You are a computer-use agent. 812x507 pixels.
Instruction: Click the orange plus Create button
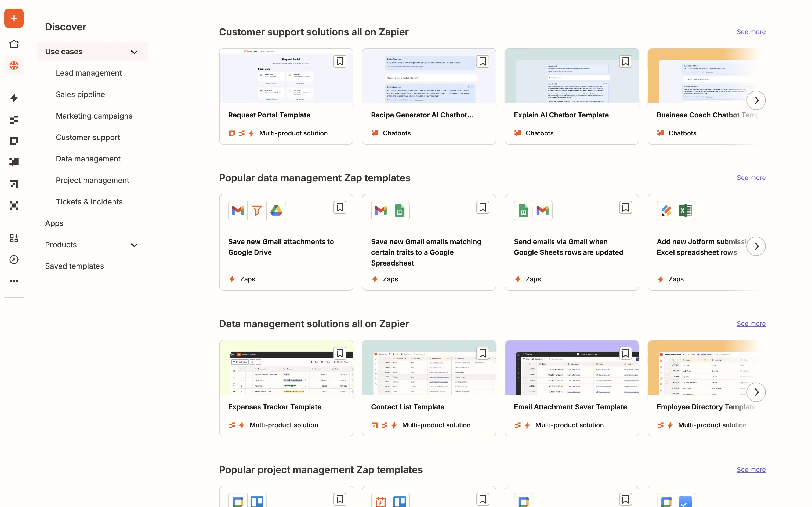pyautogui.click(x=14, y=18)
